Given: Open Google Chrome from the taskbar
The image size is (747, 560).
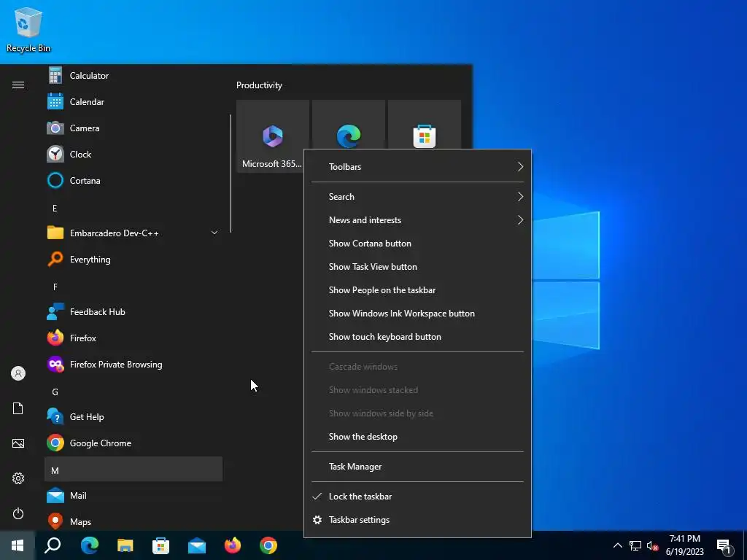Looking at the screenshot, I should [268, 545].
